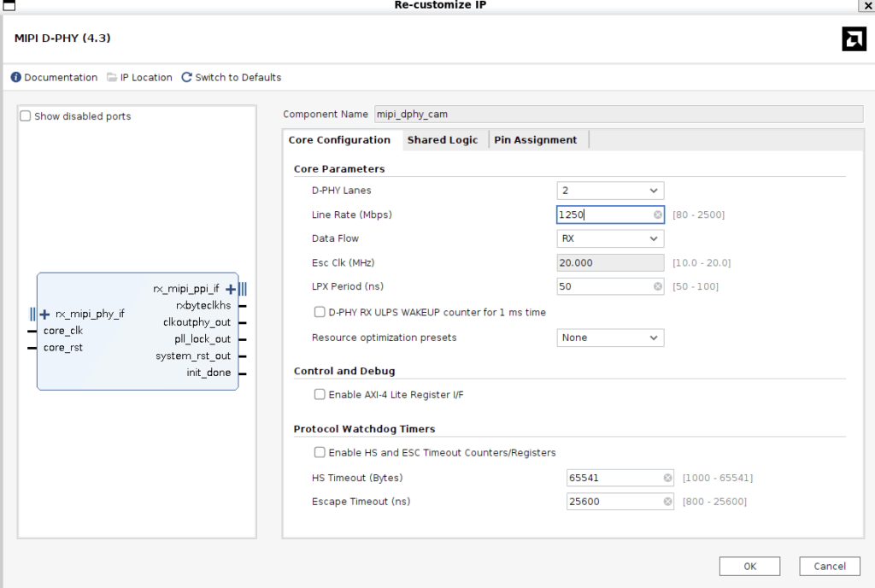Click the [50 - 100] range hint

pyautogui.click(x=696, y=287)
